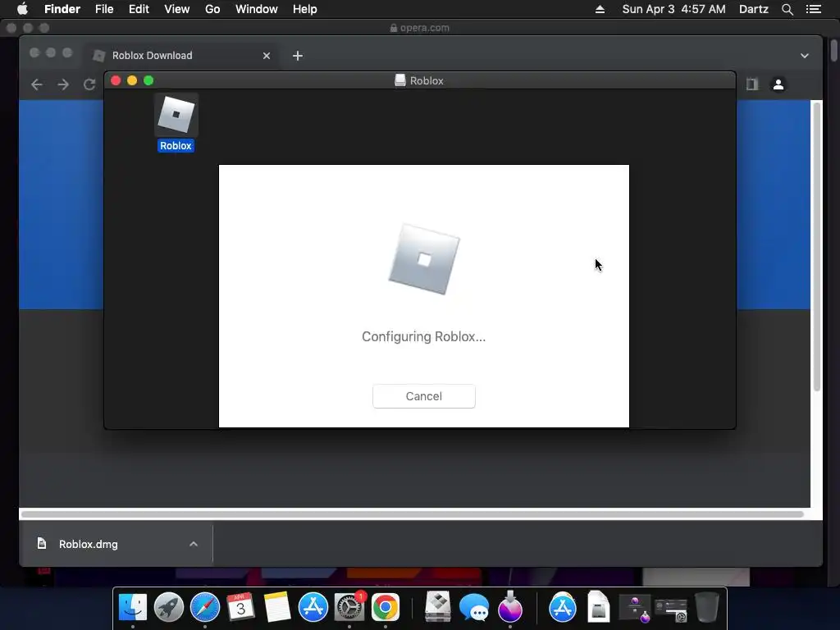Open Calendar from the Dock
Screen dimensions: 840x630
click(x=240, y=608)
